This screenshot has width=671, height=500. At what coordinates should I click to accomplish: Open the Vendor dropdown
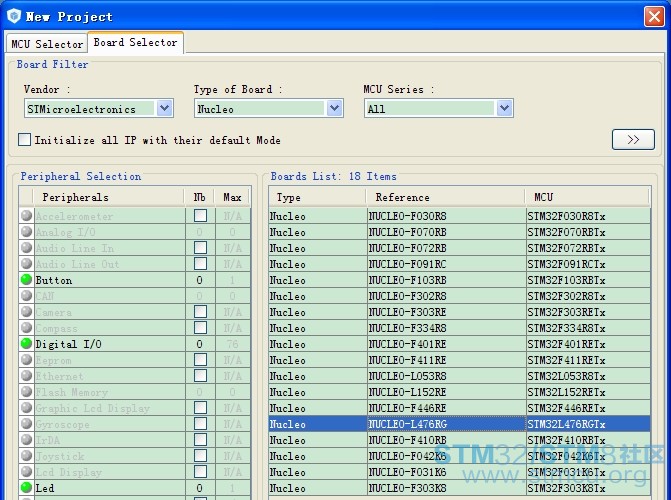(164, 108)
